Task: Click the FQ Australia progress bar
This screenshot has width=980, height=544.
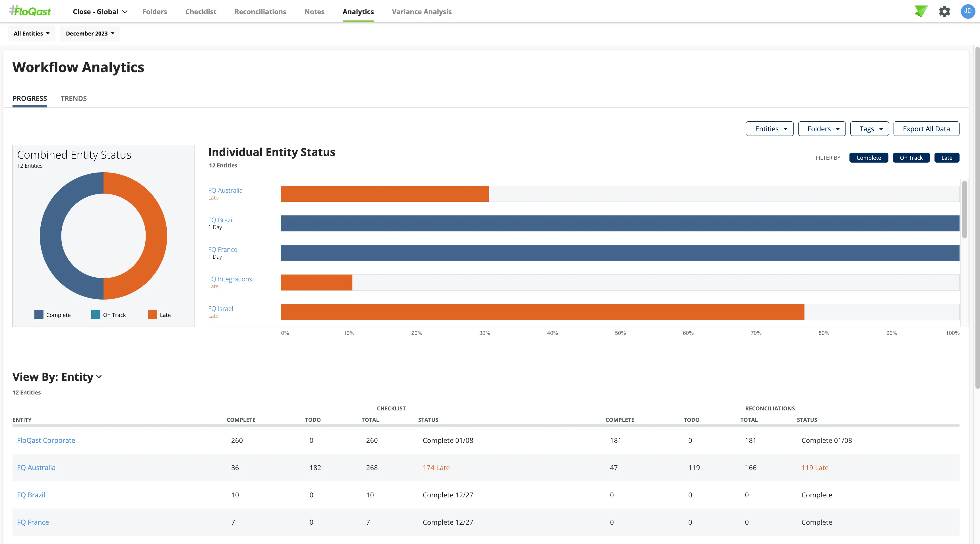Action: click(x=384, y=194)
